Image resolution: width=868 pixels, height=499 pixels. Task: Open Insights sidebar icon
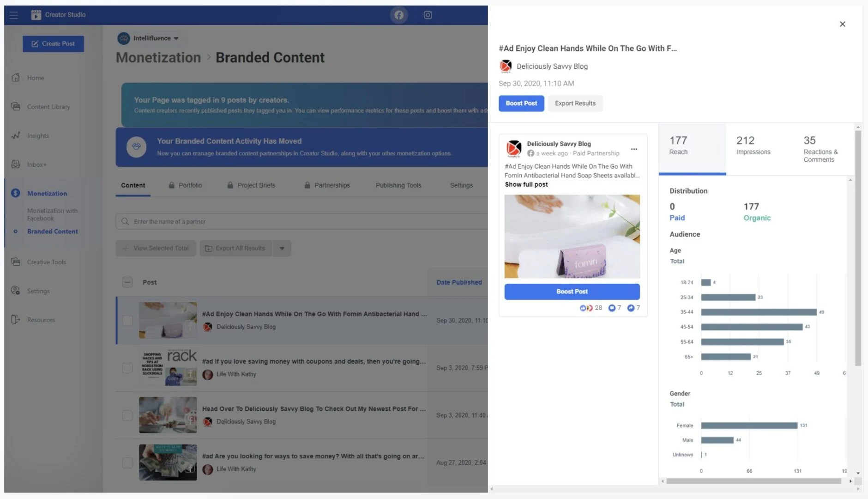(16, 135)
